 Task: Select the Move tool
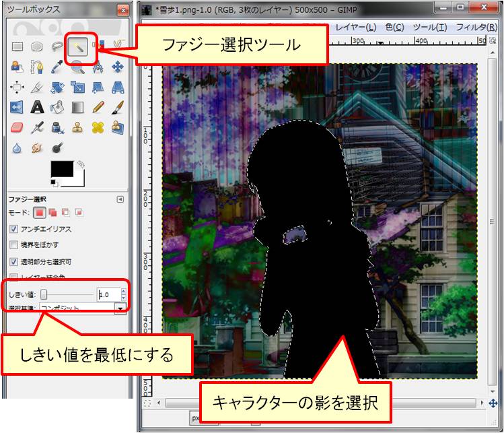118,67
